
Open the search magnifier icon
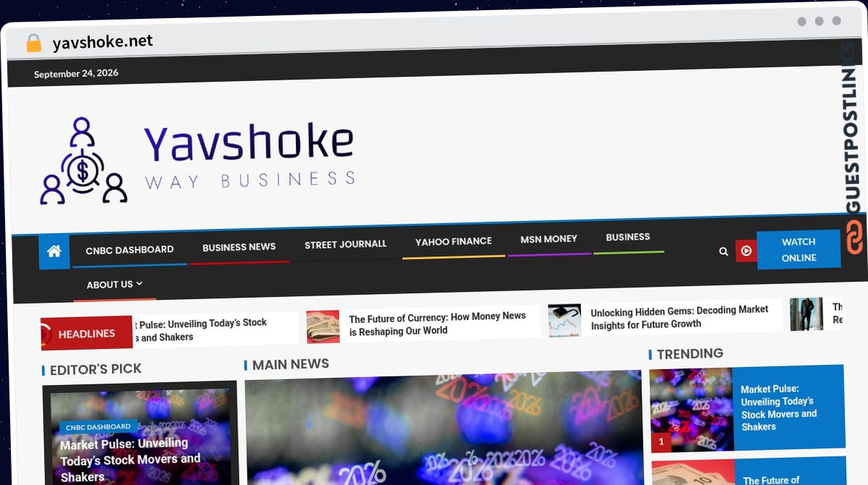coord(723,251)
